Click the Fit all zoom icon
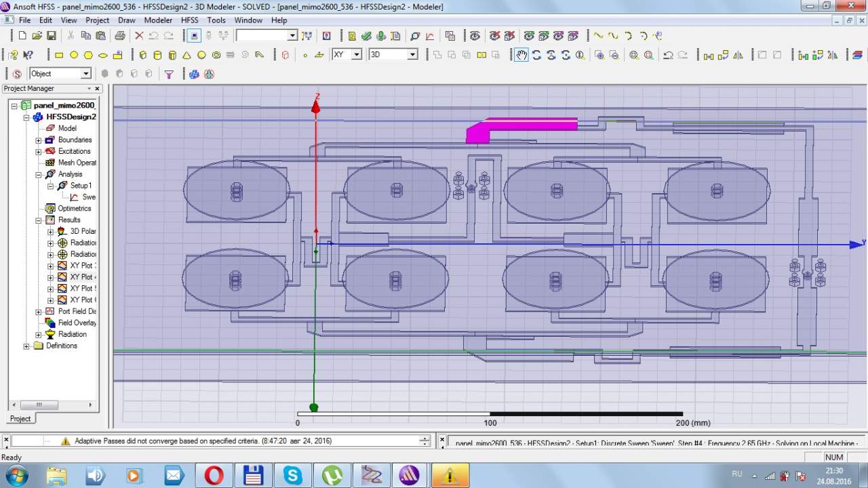 point(634,55)
